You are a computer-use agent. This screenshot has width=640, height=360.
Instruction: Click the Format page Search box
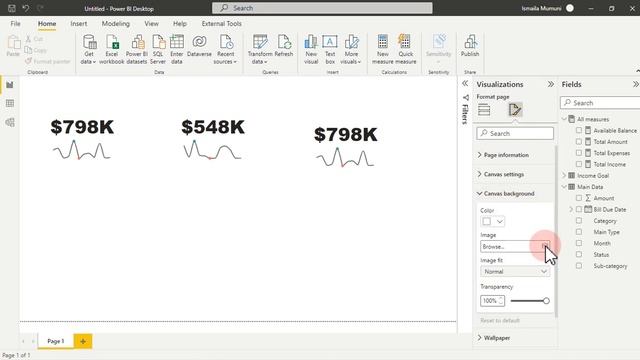click(x=515, y=133)
